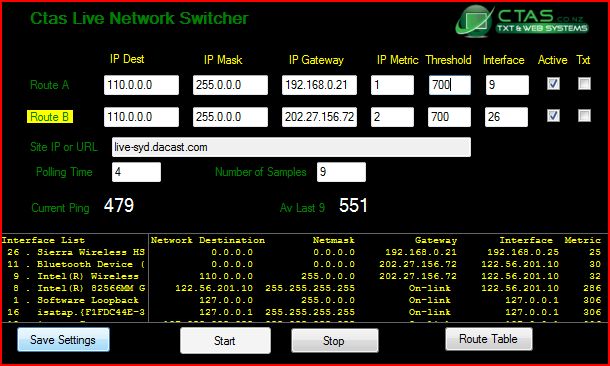
Task: Click the Av Last 9 value 551
Action: (x=353, y=205)
